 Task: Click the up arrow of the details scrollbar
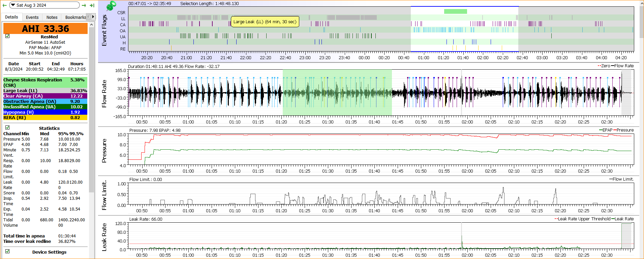91,25
